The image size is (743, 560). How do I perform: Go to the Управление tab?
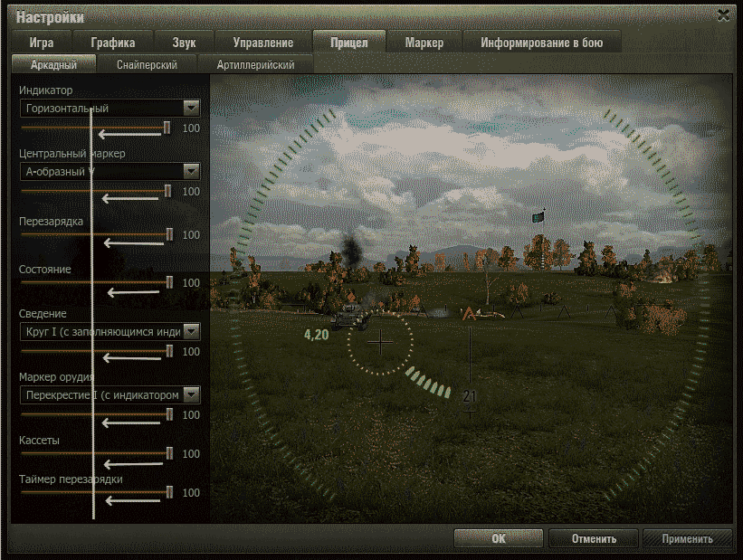point(263,43)
